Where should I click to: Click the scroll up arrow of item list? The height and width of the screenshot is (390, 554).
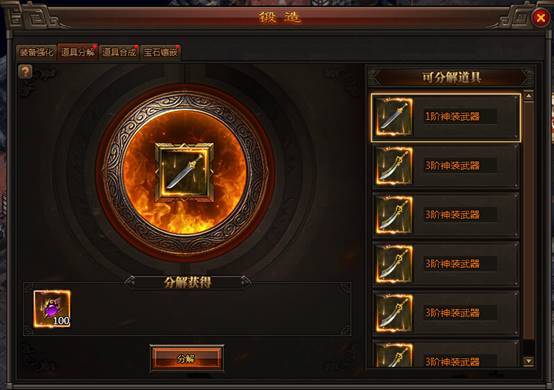click(529, 96)
